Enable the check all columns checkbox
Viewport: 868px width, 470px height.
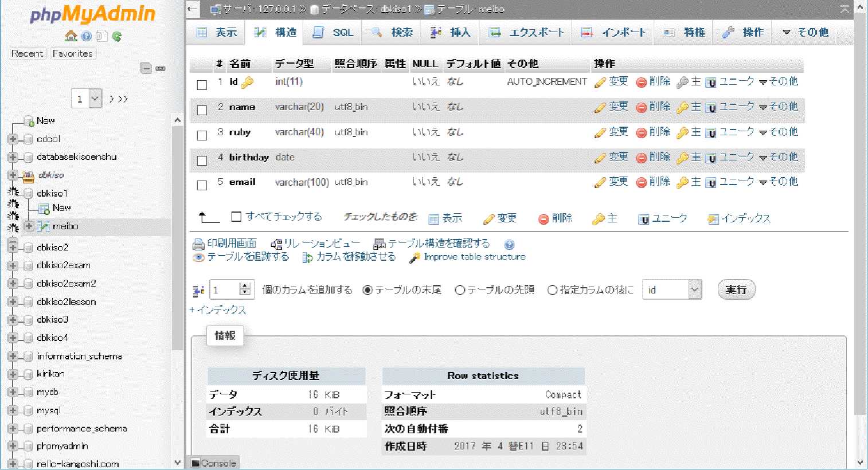point(236,217)
